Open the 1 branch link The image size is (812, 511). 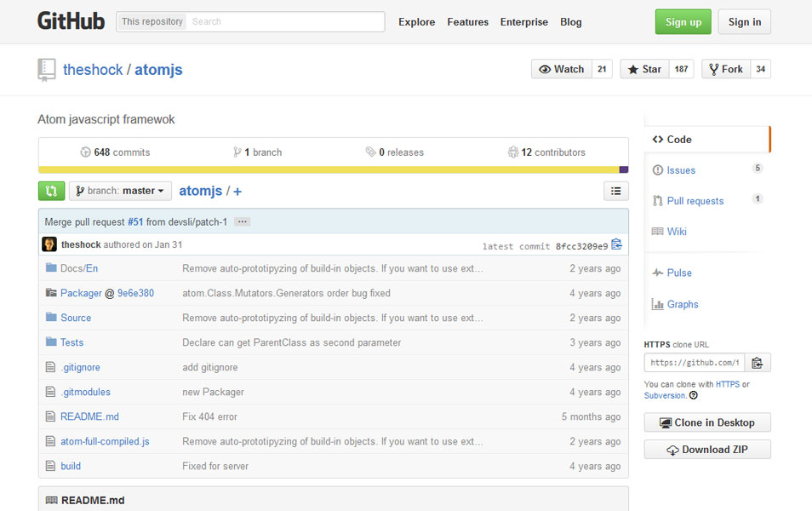(258, 152)
